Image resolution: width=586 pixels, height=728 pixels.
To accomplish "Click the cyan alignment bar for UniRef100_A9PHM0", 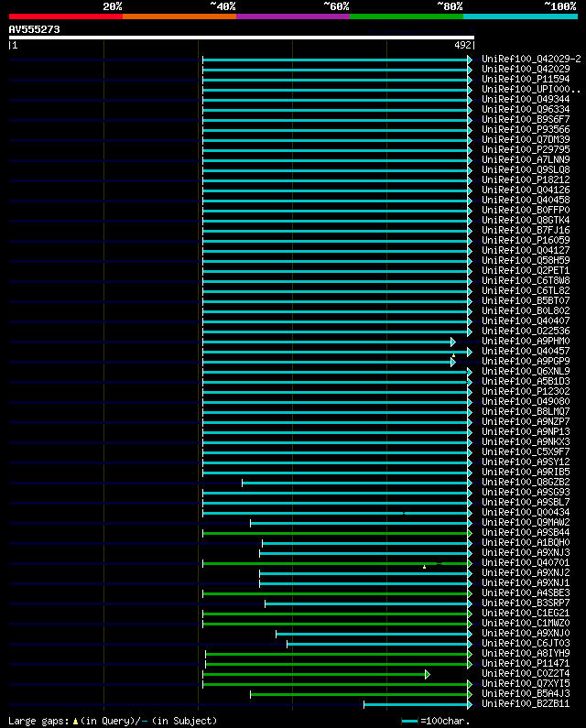I will (x=329, y=342).
